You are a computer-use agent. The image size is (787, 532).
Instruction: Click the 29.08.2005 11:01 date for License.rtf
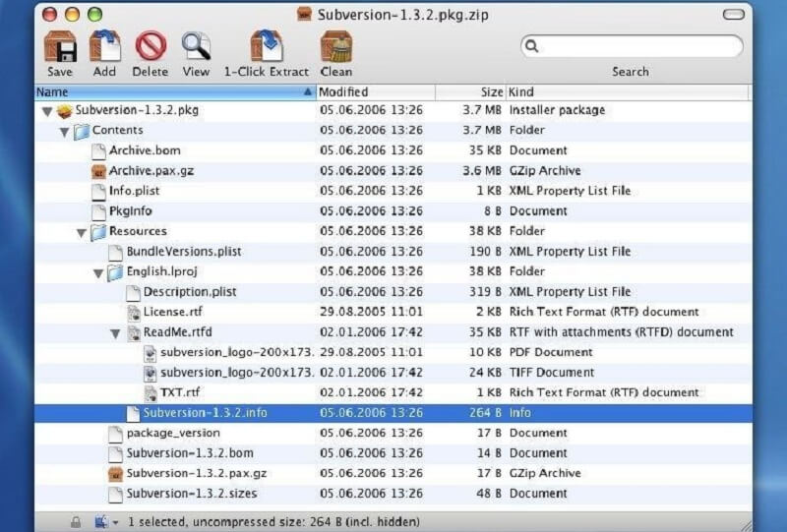[x=371, y=312]
